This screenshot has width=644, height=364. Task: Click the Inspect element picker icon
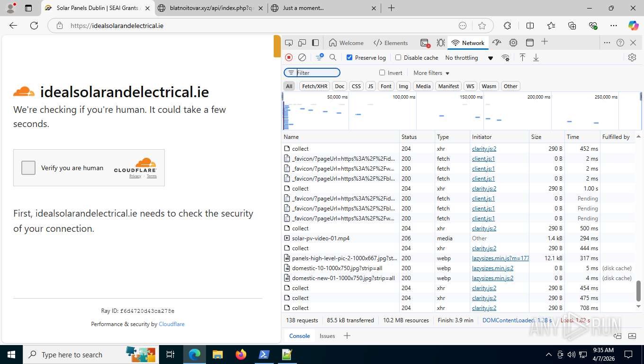289,43
